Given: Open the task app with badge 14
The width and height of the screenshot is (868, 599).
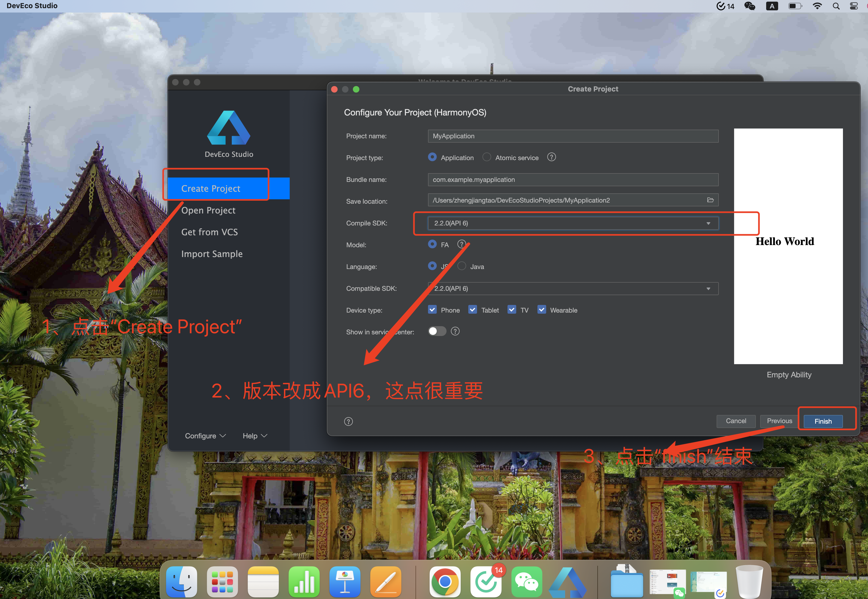Looking at the screenshot, I should (x=486, y=581).
